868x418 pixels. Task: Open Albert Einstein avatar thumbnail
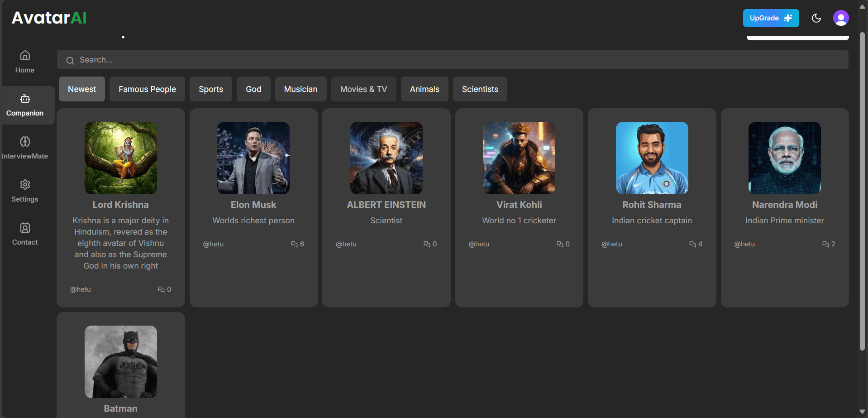click(386, 158)
